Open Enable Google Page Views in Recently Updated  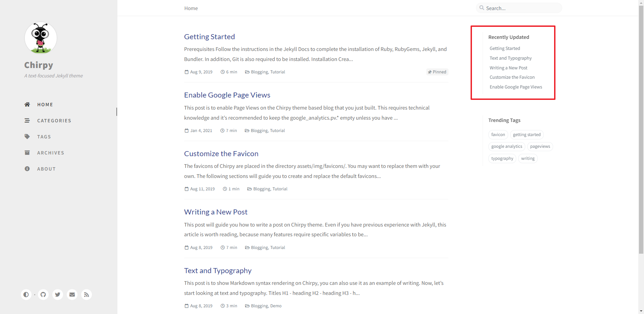(516, 87)
